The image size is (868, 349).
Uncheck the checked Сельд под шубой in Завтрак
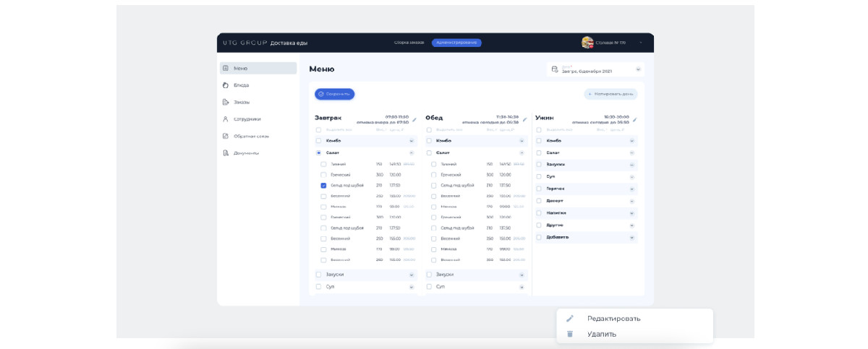323,186
